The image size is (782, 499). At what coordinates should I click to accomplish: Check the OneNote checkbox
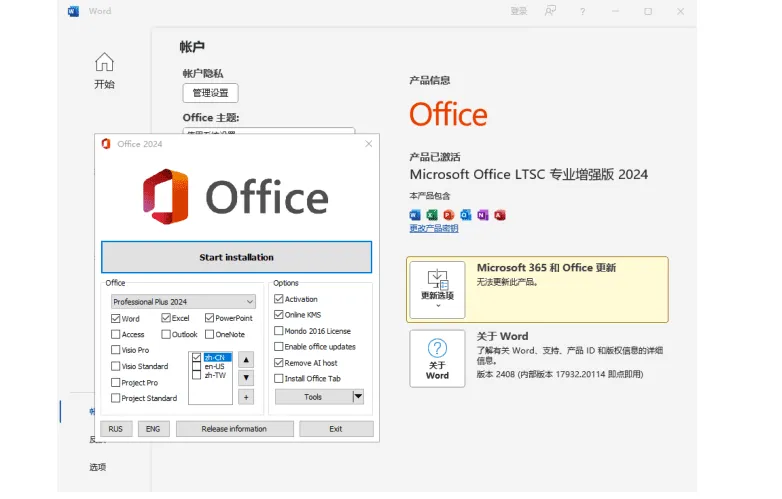pyautogui.click(x=209, y=334)
